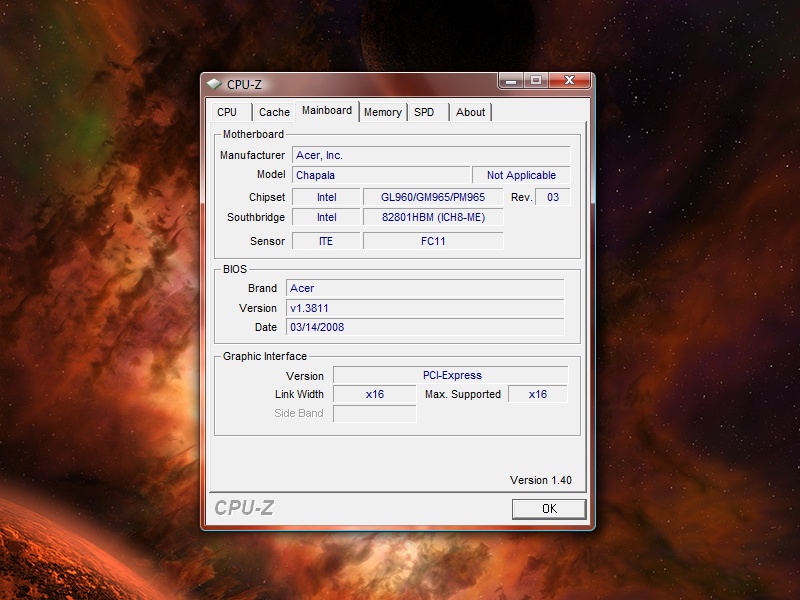Click the Sensor vendor 'ITE' field
The width and height of the screenshot is (800, 600).
pyautogui.click(x=326, y=241)
